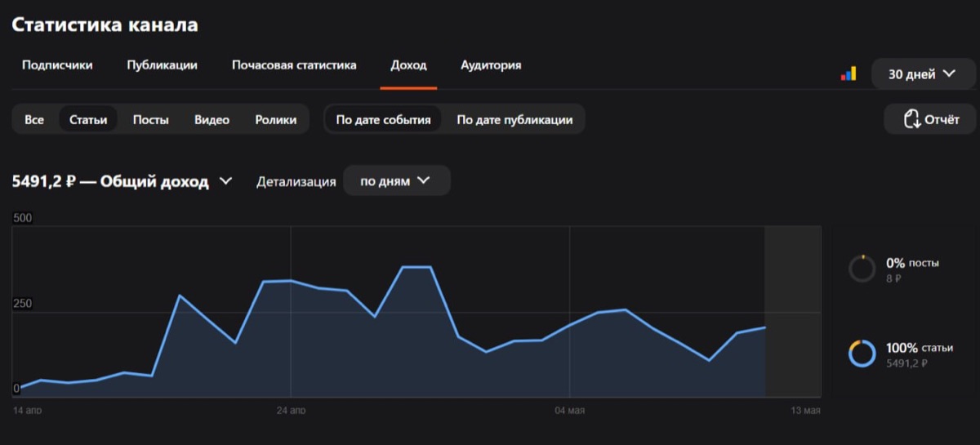Select the Ролики content filter
Image resolution: width=980 pixels, height=445 pixels.
(276, 119)
